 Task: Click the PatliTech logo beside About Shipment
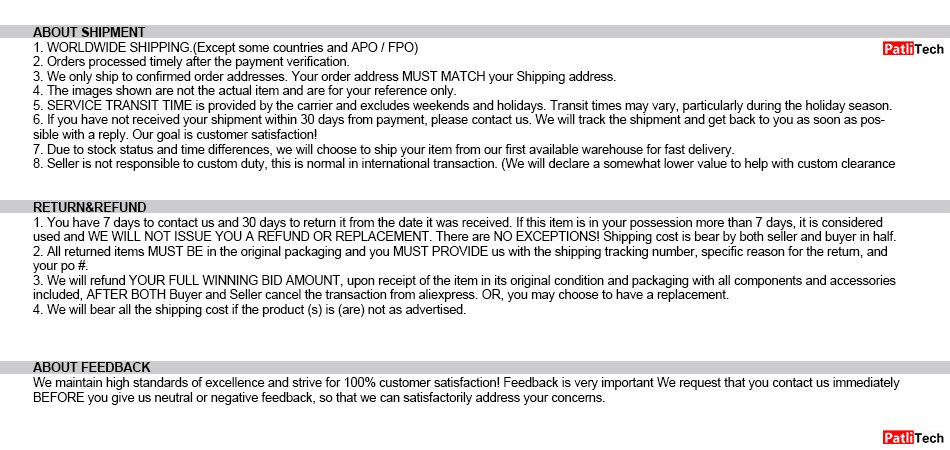[913, 49]
